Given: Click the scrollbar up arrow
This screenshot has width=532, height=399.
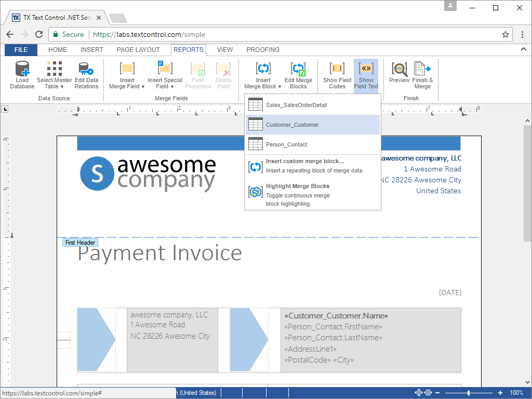Looking at the screenshot, I should tap(527, 121).
